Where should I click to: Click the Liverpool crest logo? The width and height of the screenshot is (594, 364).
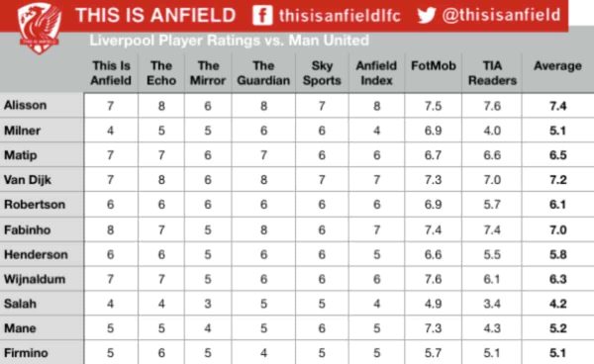point(40,28)
